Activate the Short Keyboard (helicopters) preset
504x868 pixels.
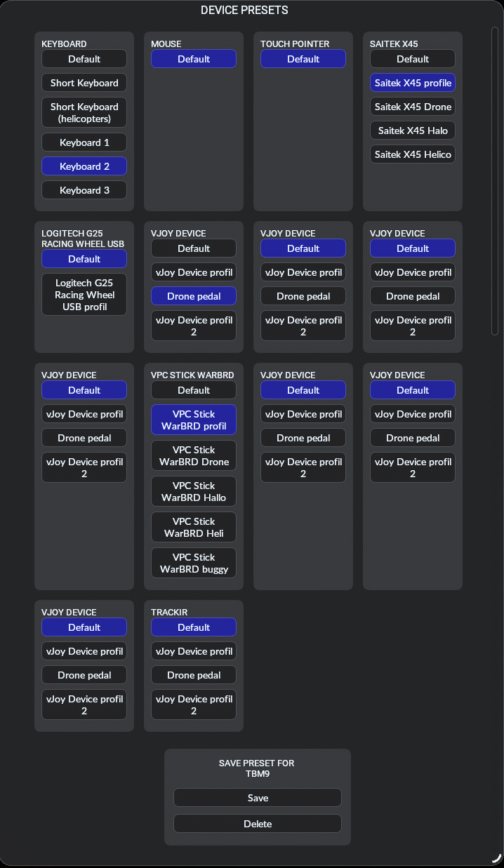click(x=84, y=112)
